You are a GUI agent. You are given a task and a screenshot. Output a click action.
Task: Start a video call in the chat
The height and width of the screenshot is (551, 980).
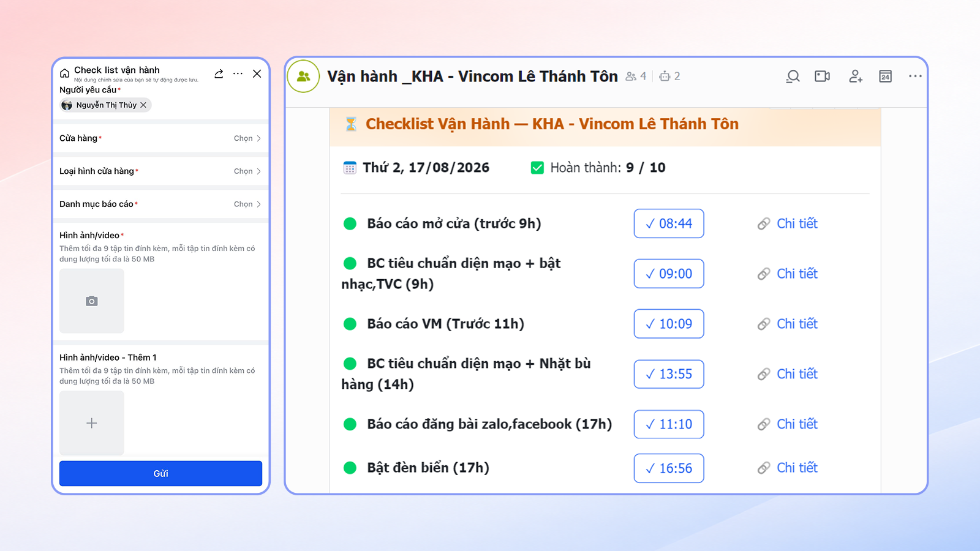point(823,77)
